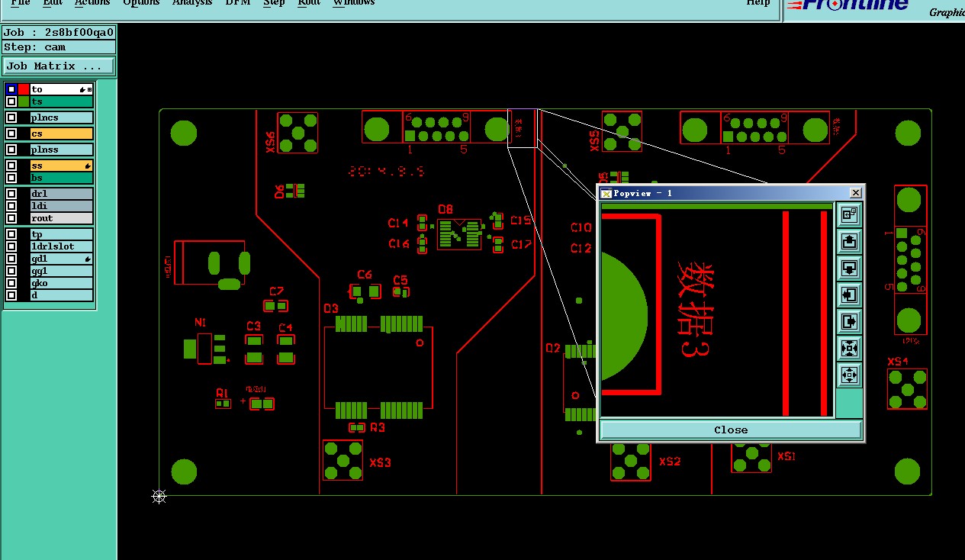Image resolution: width=965 pixels, height=560 pixels.
Task: Click the C14 component label on the board
Action: click(x=398, y=224)
